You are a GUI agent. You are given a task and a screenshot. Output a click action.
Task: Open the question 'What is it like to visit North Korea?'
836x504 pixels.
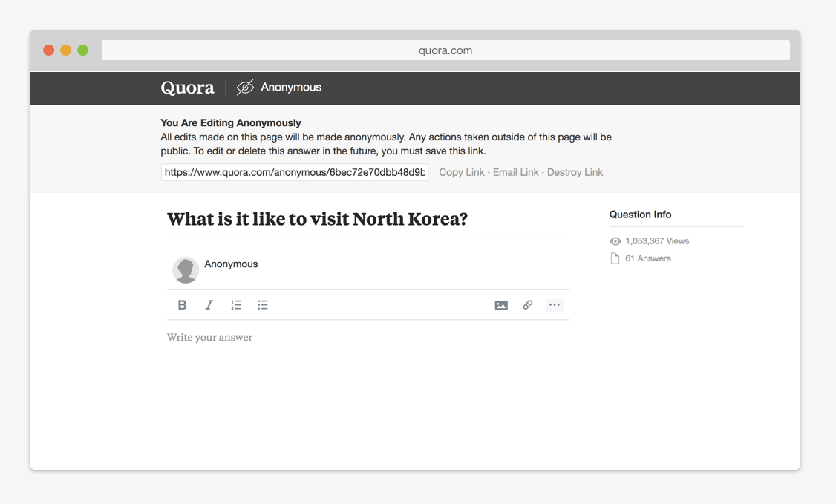pyautogui.click(x=317, y=219)
